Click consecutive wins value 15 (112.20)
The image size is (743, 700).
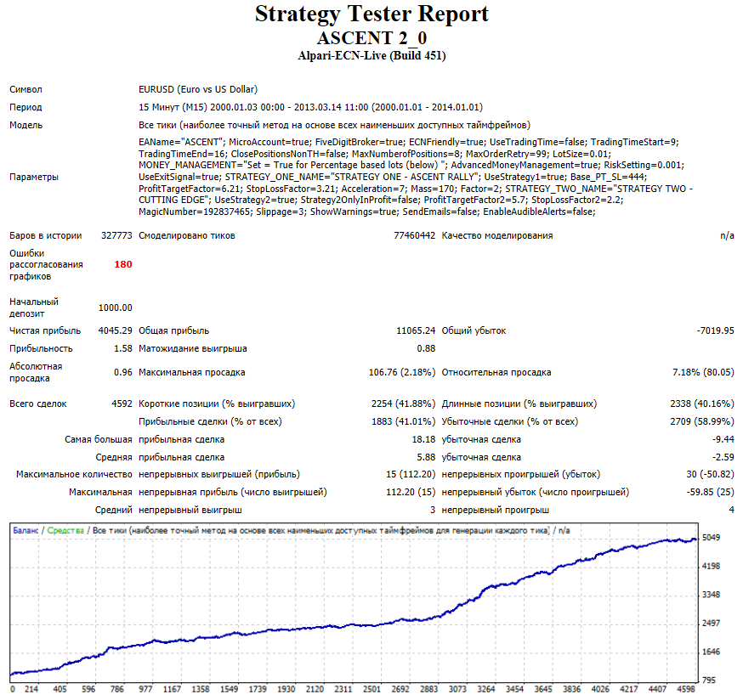(411, 475)
